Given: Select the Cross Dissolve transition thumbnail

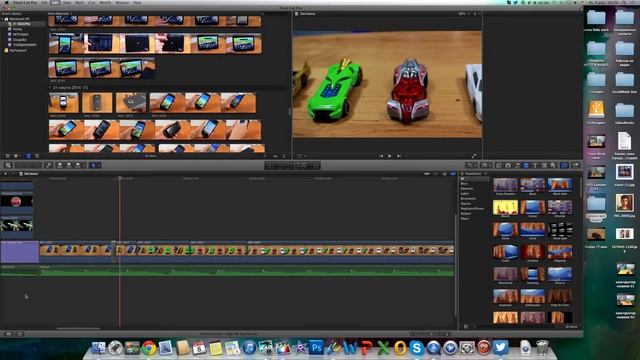Looking at the screenshot, I should (x=505, y=186).
